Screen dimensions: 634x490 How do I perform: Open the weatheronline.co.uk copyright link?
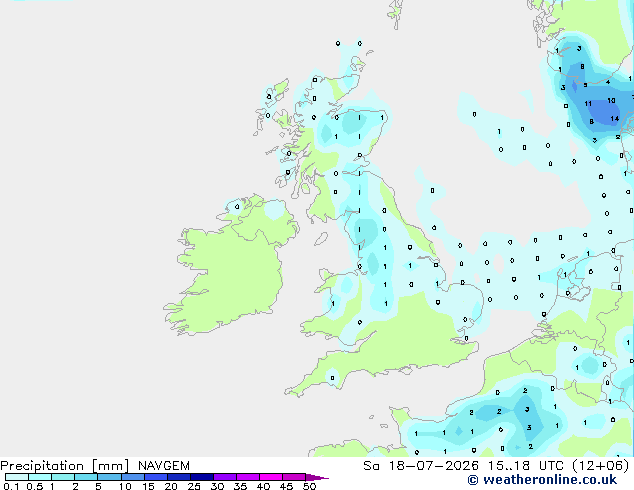click(542, 480)
